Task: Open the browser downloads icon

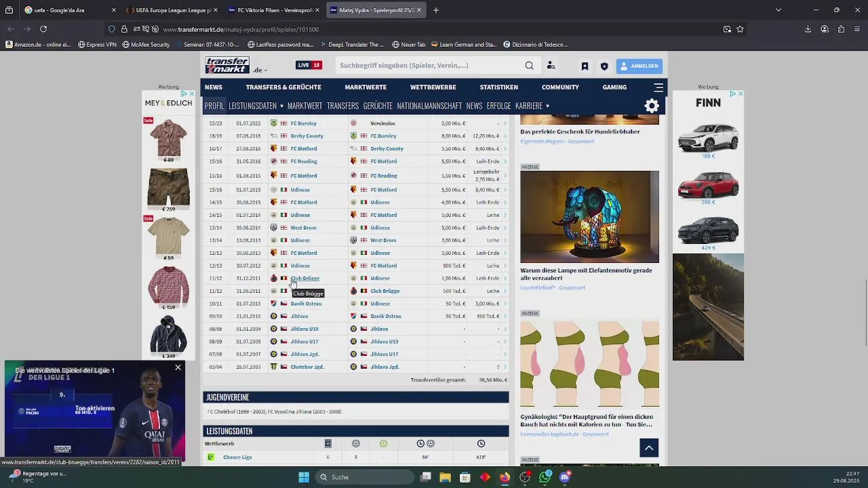Action: pos(808,29)
